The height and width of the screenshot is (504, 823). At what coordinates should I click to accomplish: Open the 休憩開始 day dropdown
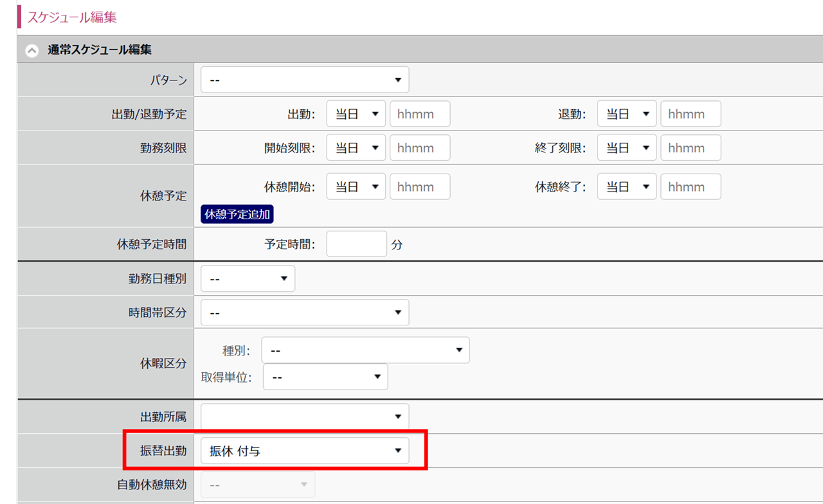click(356, 186)
